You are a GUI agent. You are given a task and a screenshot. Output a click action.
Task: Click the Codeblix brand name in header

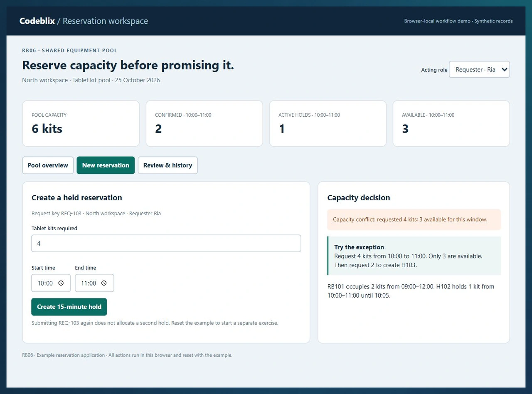click(37, 21)
